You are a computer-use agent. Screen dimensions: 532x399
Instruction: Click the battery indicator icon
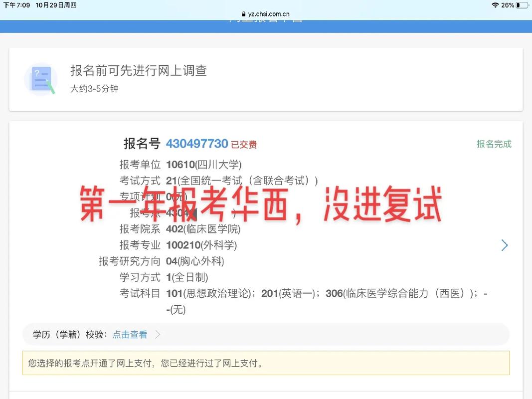(522, 5)
